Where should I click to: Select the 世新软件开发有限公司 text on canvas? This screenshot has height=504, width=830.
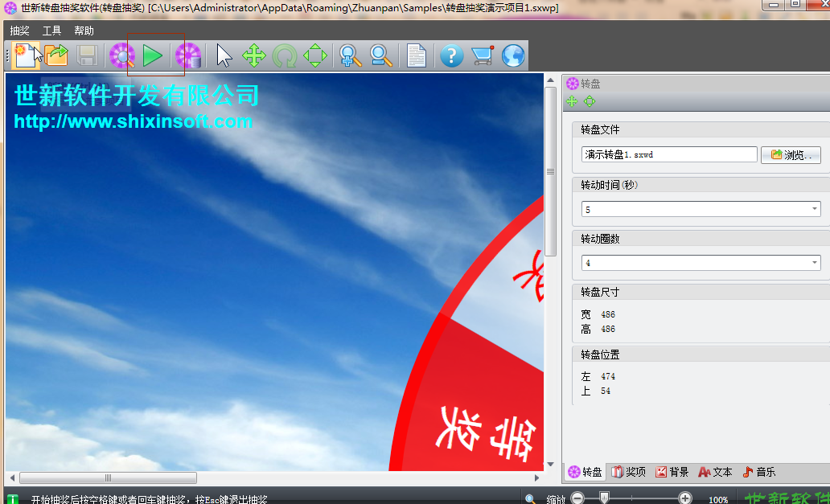tap(137, 96)
